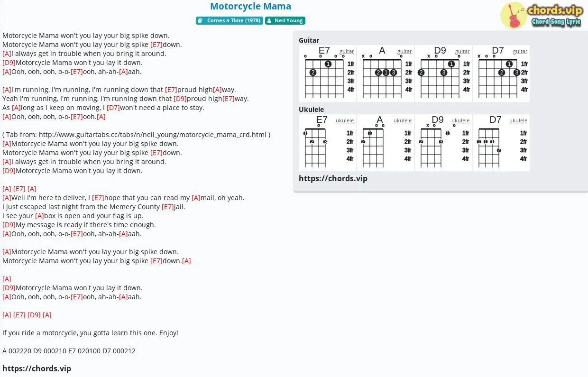Click the [D9] chord in the "[A] [E7] [D9] [A]" line
588x377 pixels.
point(34,315)
